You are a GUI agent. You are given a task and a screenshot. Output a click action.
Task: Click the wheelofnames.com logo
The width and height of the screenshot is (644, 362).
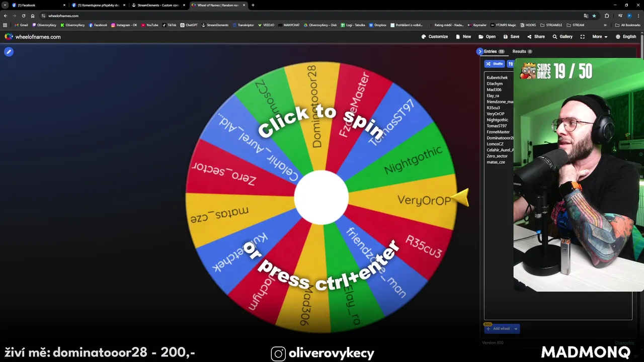[33, 37]
